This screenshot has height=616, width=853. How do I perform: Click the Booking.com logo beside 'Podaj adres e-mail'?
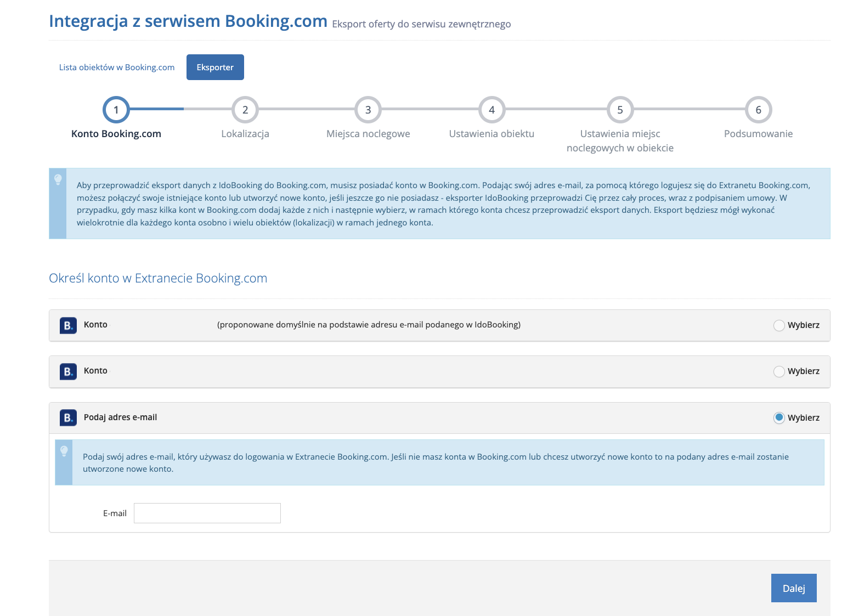pos(68,418)
